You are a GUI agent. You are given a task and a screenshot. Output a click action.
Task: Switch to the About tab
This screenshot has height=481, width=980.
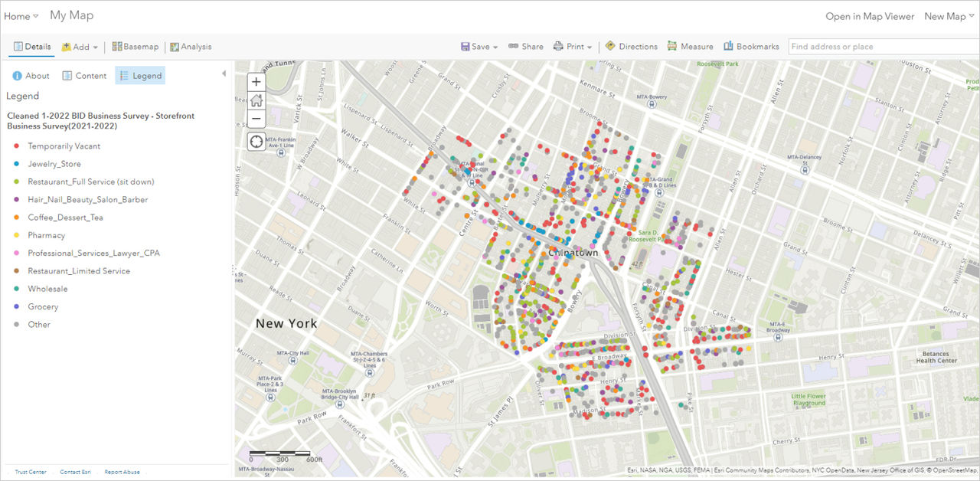(31, 76)
